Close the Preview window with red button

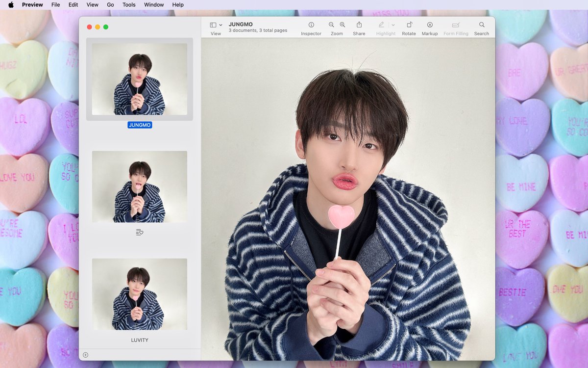click(89, 27)
